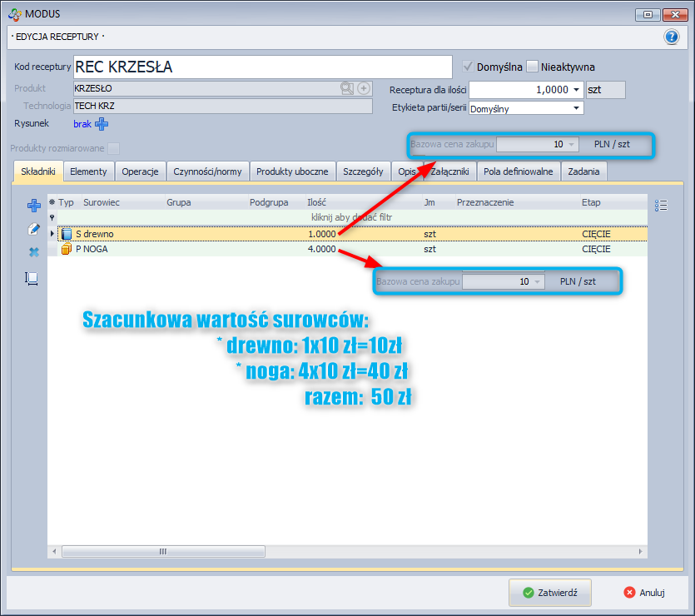Enable the Nieaktywna checkbox
This screenshot has width=695, height=616.
533,67
